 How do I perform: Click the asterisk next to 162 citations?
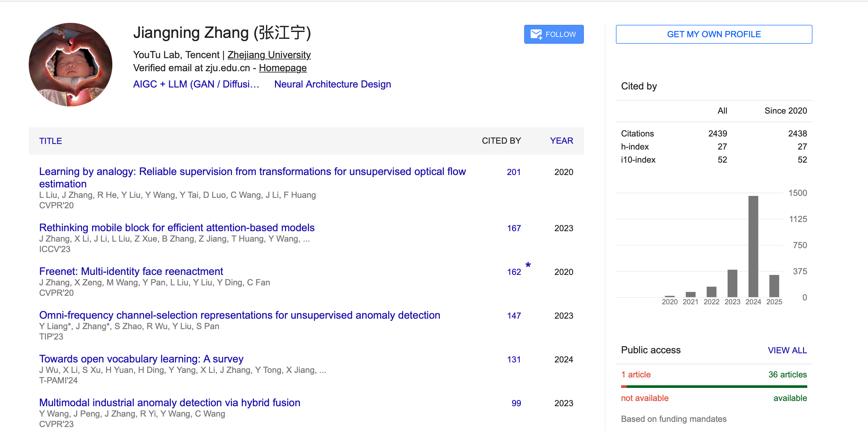(528, 265)
